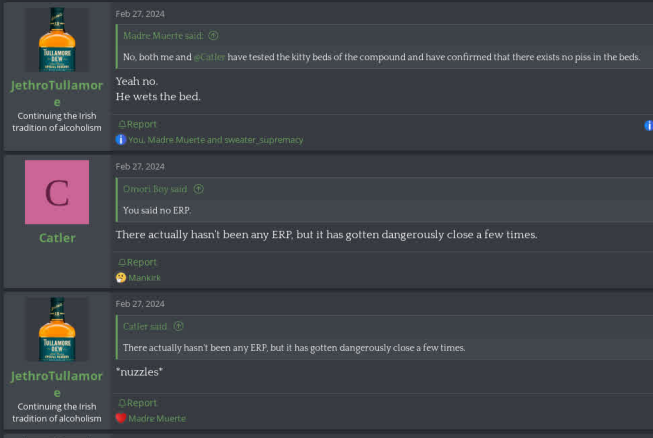Click the blue info reaction icon under first post
Viewport: 653px width, 438px height.
121,140
